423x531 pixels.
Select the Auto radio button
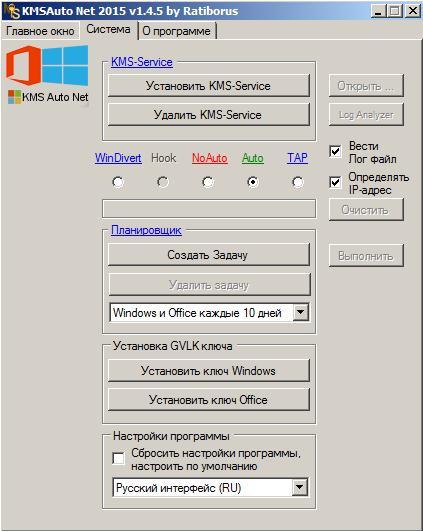[253, 182]
